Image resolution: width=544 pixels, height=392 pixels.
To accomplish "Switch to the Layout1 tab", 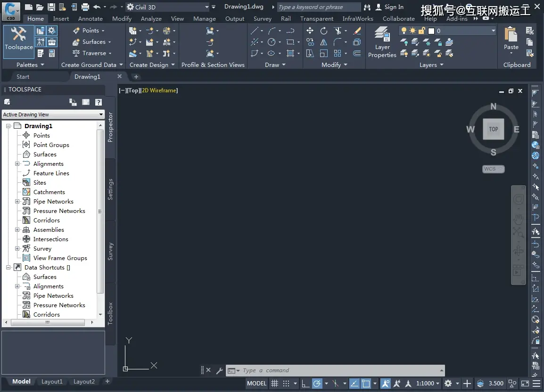I will point(52,382).
